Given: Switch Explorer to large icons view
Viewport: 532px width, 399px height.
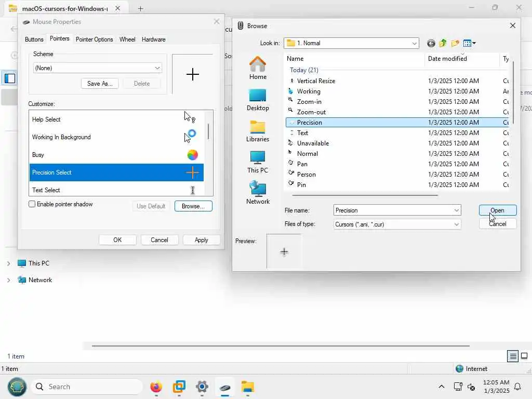Looking at the screenshot, I should pyautogui.click(x=524, y=356).
